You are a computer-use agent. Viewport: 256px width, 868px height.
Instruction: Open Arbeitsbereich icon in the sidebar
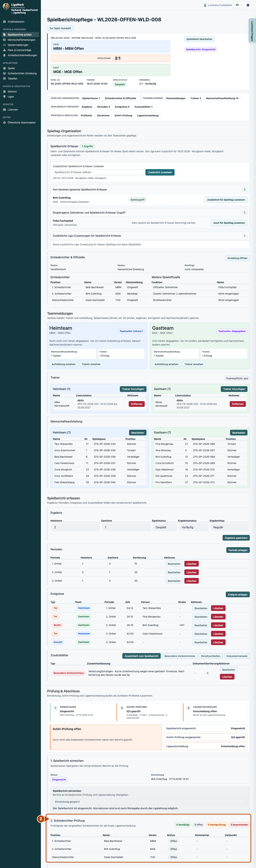click(x=4, y=21)
